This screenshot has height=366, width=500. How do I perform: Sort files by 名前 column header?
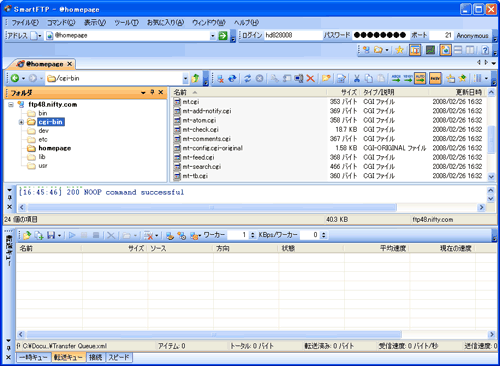[x=248, y=92]
